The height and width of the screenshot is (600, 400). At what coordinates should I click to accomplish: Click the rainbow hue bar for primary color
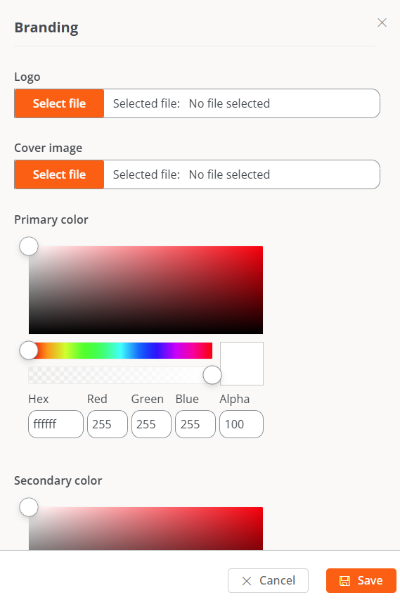[121, 351]
